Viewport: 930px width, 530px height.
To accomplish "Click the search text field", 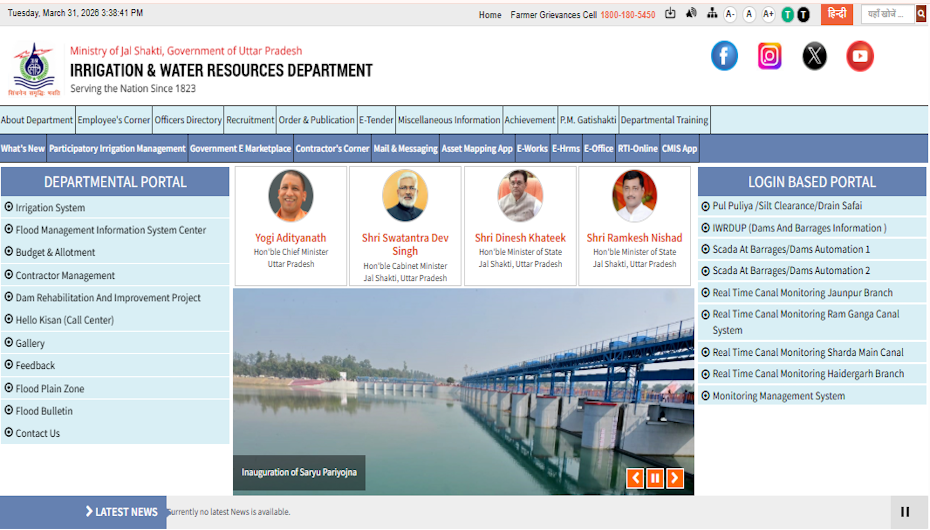I will pos(888,14).
